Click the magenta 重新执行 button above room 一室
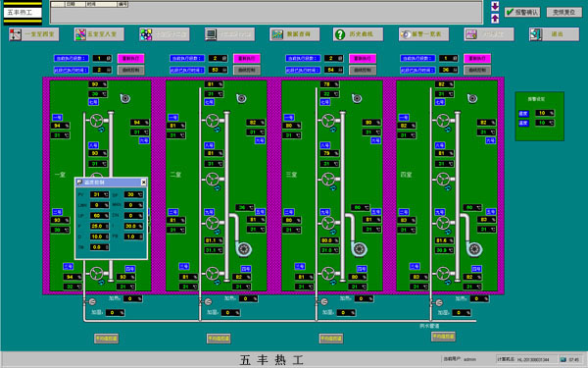The height and width of the screenshot is (368, 588). (131, 58)
